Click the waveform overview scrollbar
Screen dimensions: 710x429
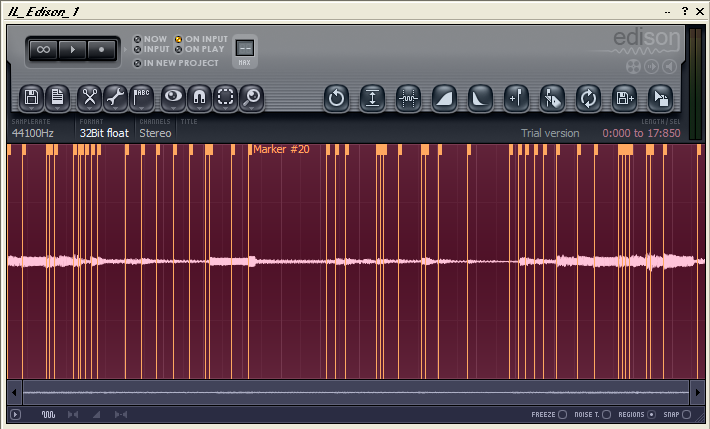point(356,392)
